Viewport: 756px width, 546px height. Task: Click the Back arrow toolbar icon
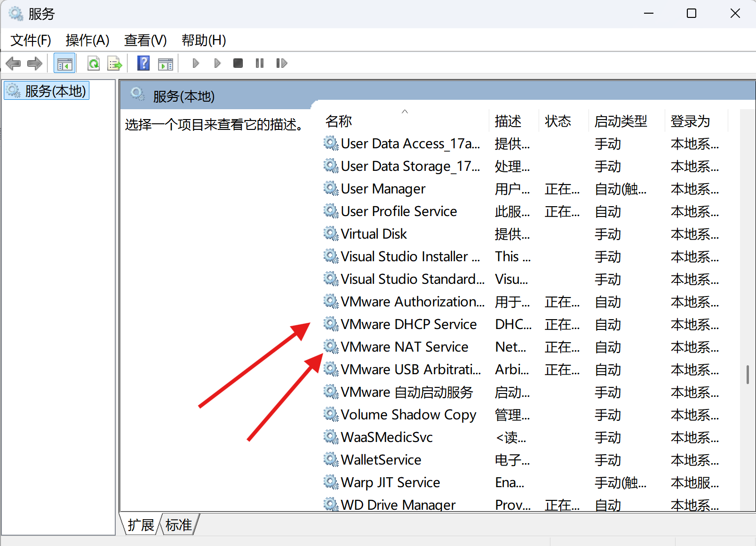click(13, 63)
